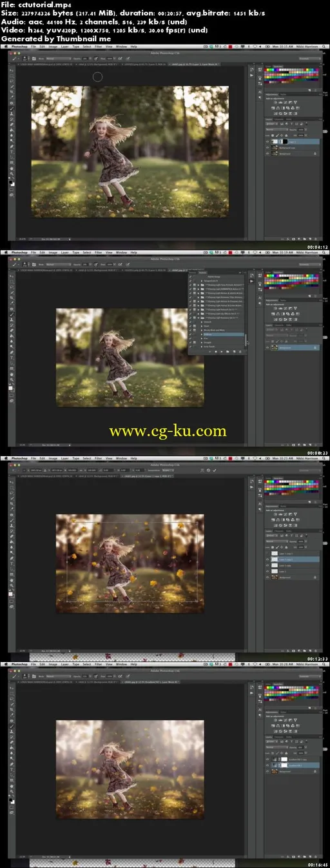The width and height of the screenshot is (330, 868).
Task: Select the Zoom tool in the 00:04:12 frame
Action: click(12, 174)
